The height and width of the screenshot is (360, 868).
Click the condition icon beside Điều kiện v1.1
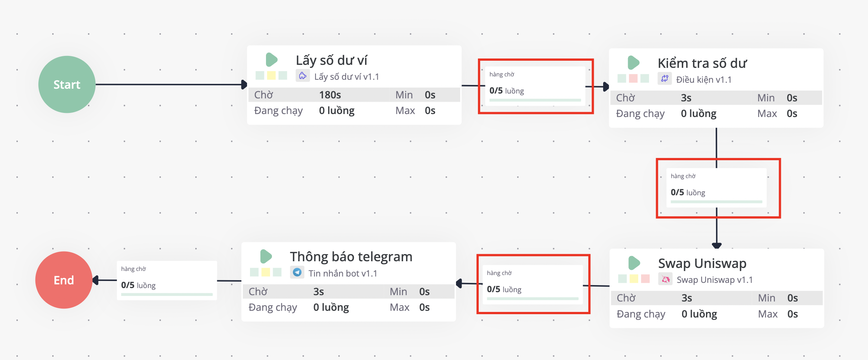665,79
